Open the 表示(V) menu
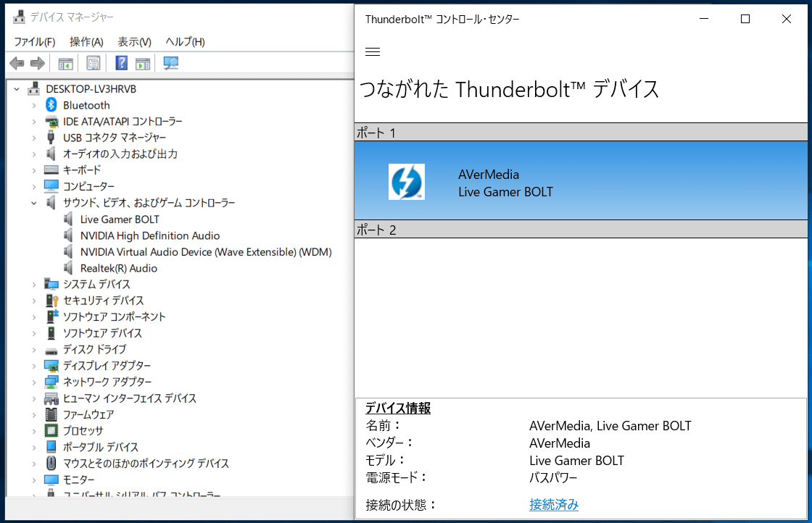Screen dimensions: 812x523 (x=134, y=42)
